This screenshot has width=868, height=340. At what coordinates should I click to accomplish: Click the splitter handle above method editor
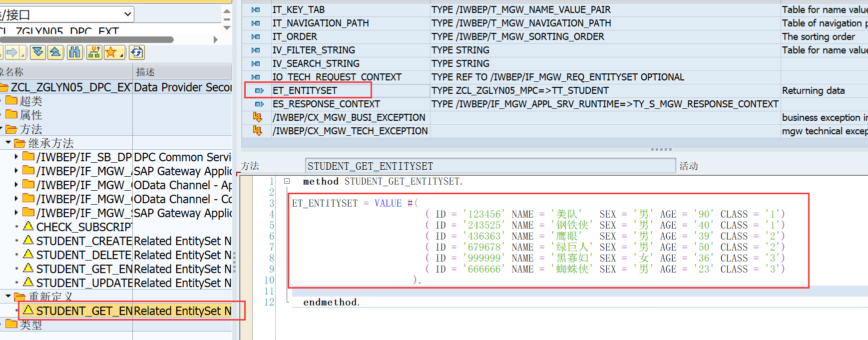tap(661, 149)
